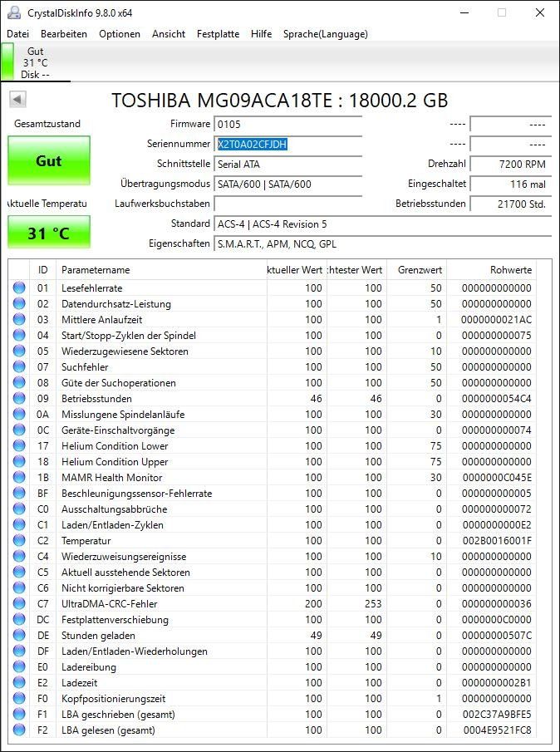Screen dimensions: 560x752
Task: Click the Drehzahl 7200 RPM field
Action: pos(510,165)
